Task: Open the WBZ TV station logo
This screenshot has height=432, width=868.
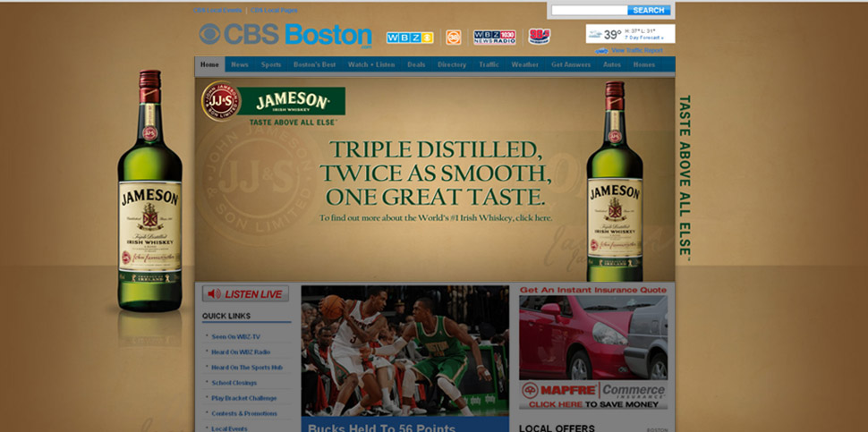Action: tap(410, 38)
